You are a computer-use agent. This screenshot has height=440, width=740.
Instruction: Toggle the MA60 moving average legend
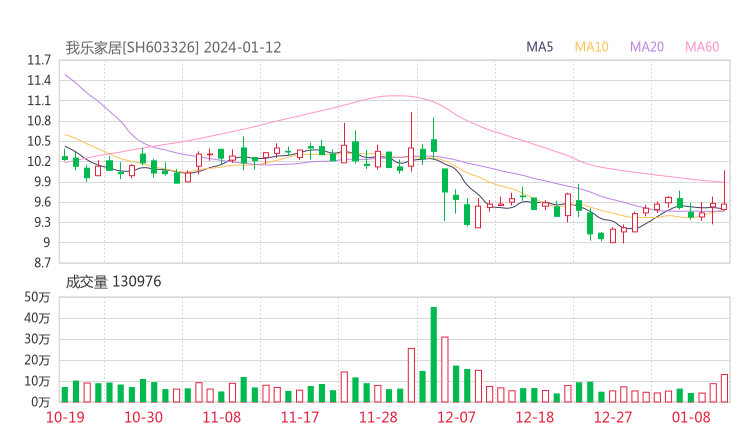point(702,47)
